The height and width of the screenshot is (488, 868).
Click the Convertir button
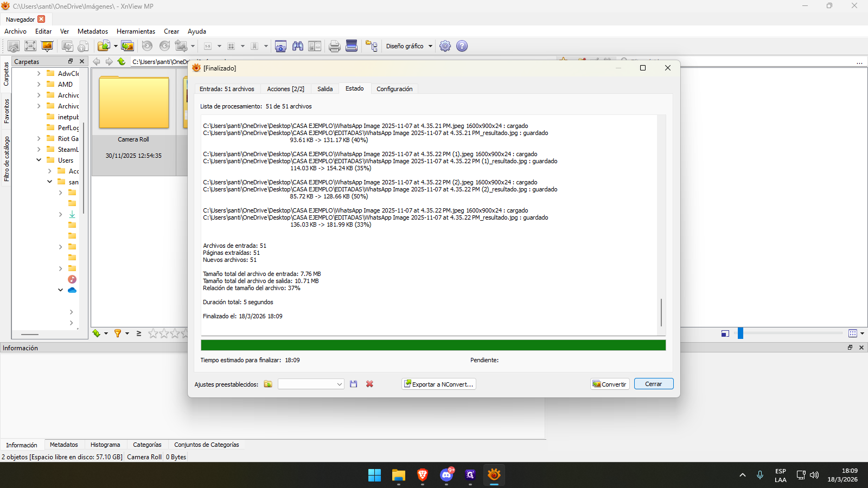tap(610, 384)
